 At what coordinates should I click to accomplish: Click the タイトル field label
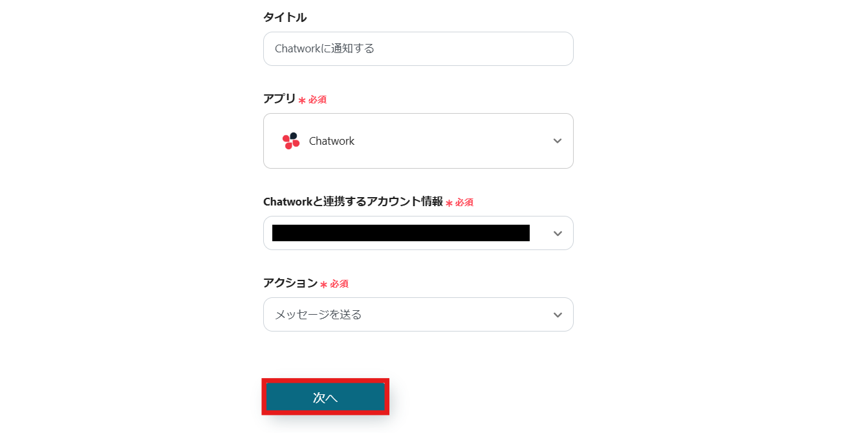(x=285, y=17)
